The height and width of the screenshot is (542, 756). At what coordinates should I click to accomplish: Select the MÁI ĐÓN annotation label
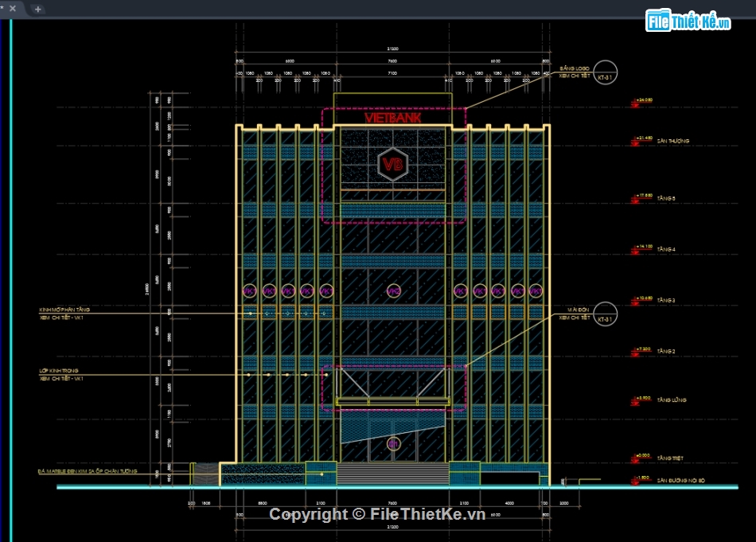[x=578, y=310]
